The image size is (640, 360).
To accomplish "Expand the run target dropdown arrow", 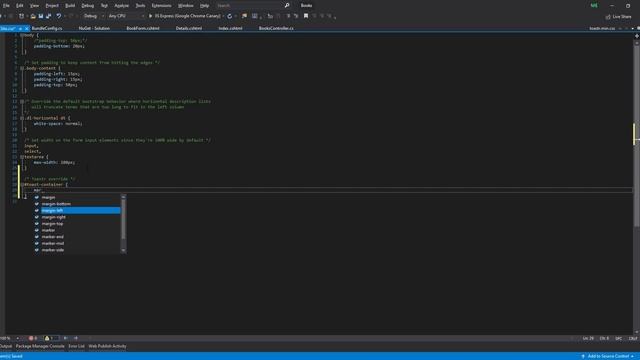I will (224, 16).
